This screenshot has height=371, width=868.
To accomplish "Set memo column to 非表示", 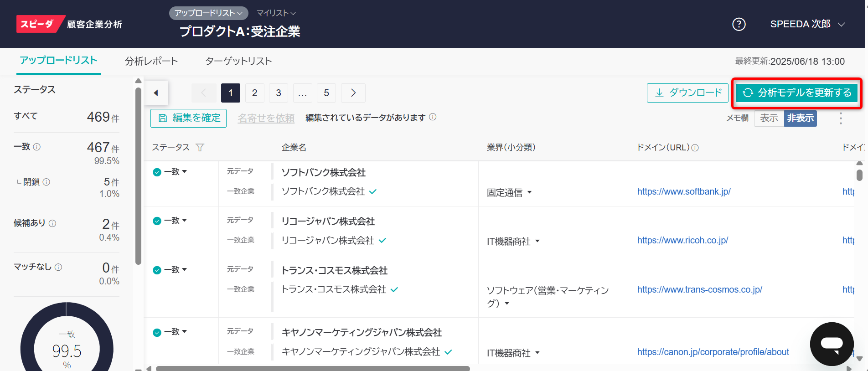I will (x=800, y=119).
